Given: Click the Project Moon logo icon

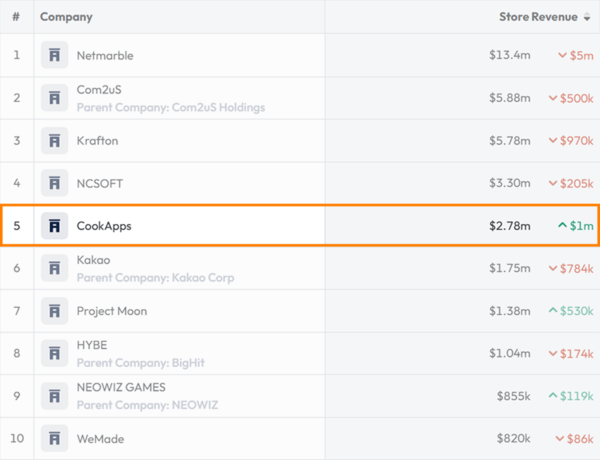Looking at the screenshot, I should click(55, 311).
